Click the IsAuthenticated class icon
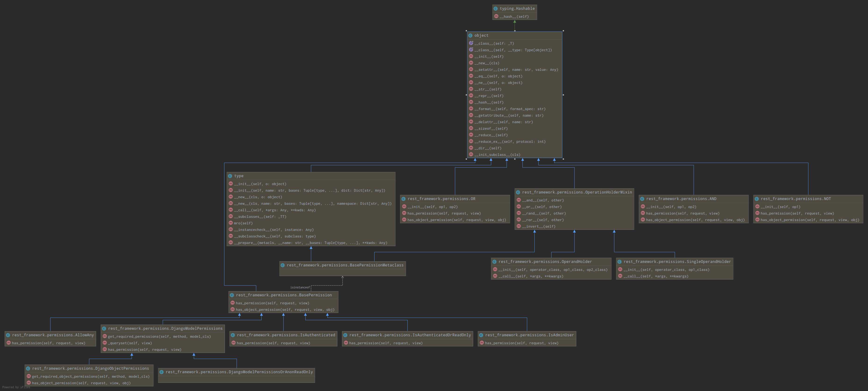The width and height of the screenshot is (868, 391). [x=233, y=335]
